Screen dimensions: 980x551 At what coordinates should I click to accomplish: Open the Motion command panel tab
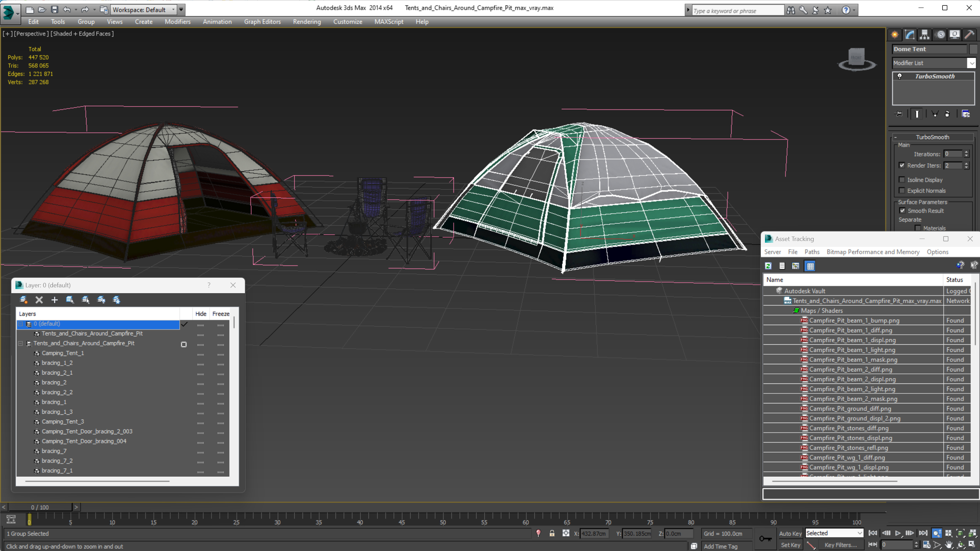pos(940,35)
